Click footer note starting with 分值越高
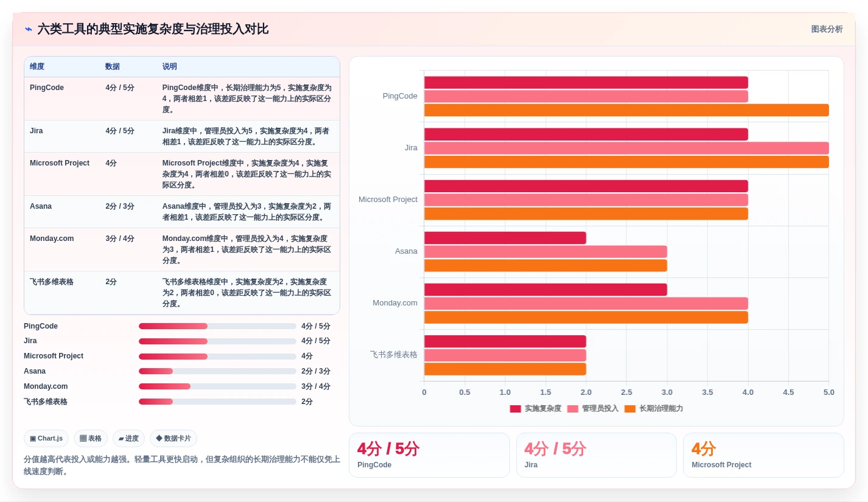This screenshot has width=868, height=502. tap(181, 465)
